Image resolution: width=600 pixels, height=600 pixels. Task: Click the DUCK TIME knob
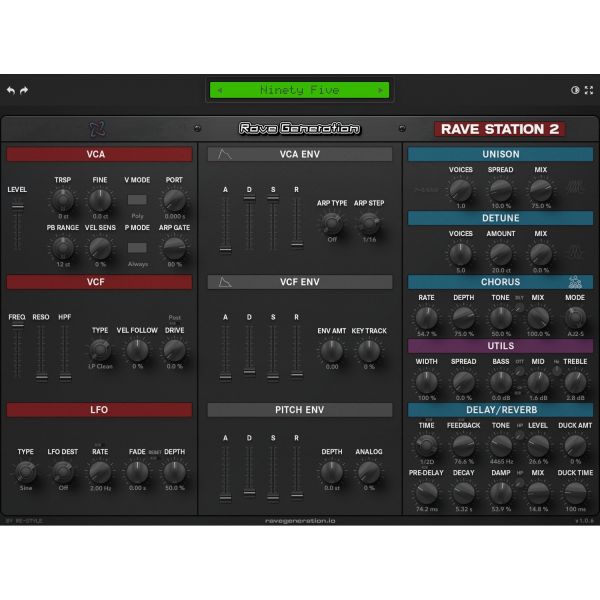[x=575, y=493]
